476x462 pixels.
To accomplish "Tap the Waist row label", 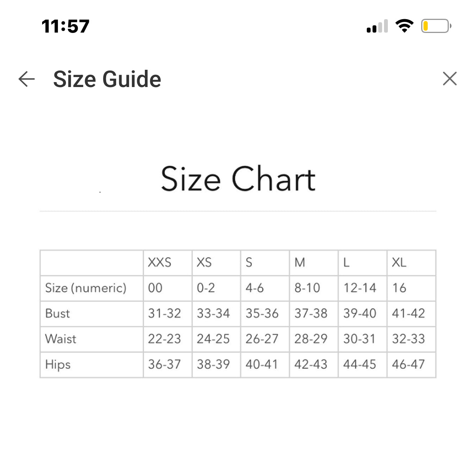I will click(x=92, y=339).
